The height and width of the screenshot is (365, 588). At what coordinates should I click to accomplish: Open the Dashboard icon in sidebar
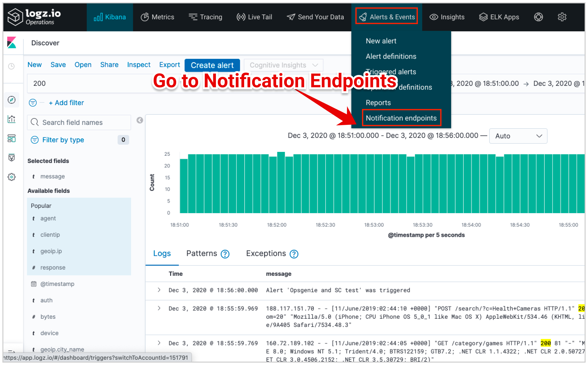coord(12,138)
